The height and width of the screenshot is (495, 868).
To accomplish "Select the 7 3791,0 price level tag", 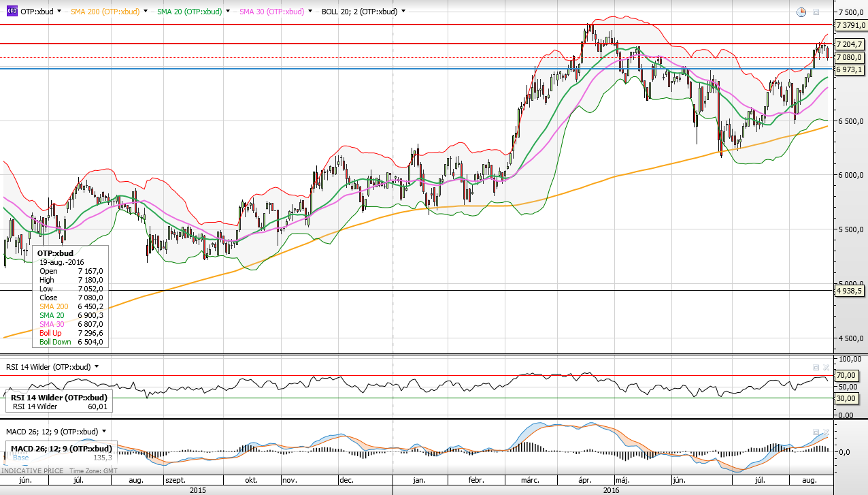I will (x=851, y=25).
